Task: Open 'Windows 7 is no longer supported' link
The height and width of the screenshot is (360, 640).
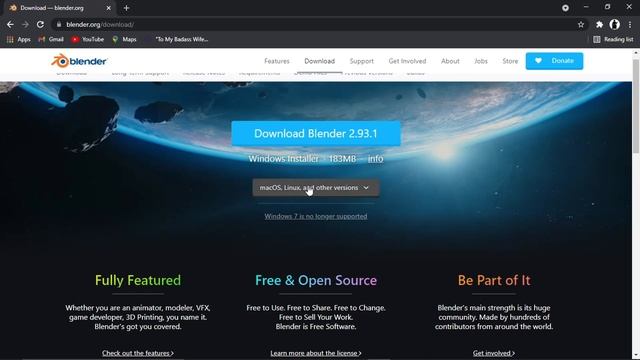Action: (x=316, y=216)
